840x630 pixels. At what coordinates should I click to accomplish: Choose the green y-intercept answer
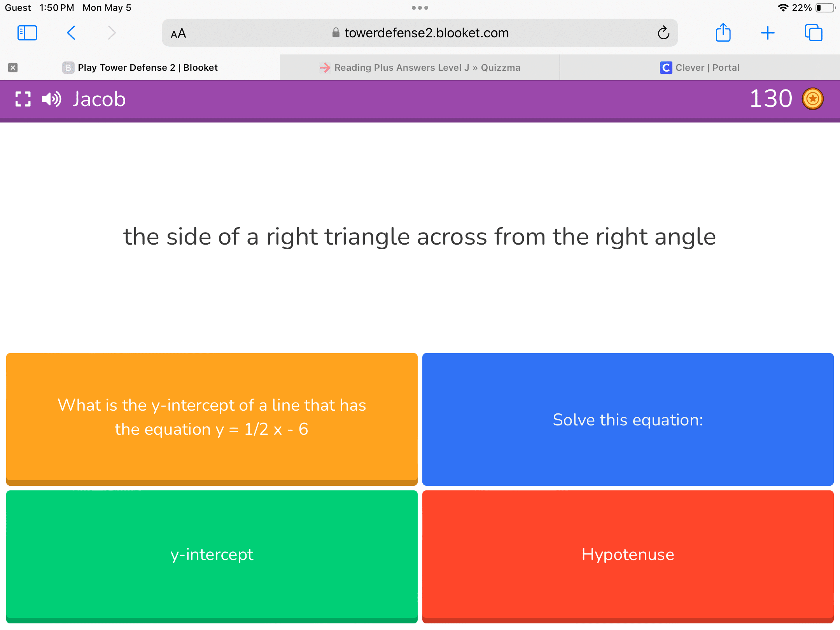tap(212, 556)
